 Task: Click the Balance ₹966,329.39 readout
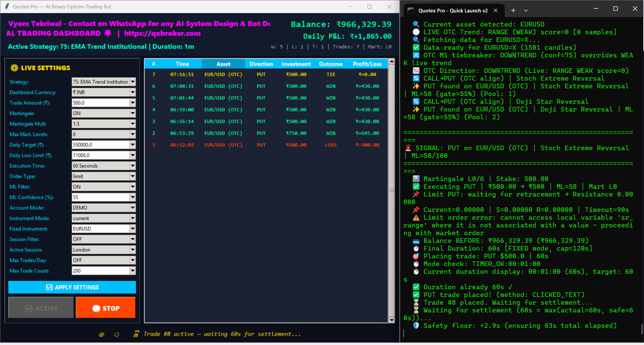(x=341, y=24)
